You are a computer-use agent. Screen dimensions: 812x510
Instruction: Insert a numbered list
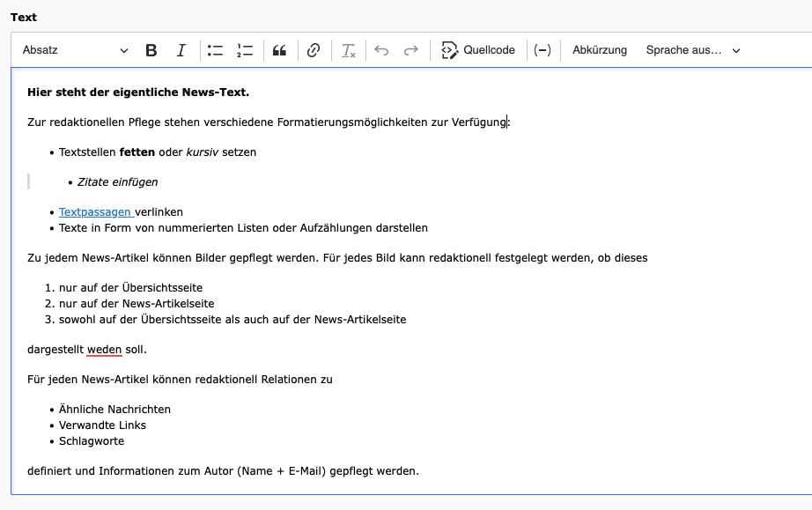tap(245, 50)
